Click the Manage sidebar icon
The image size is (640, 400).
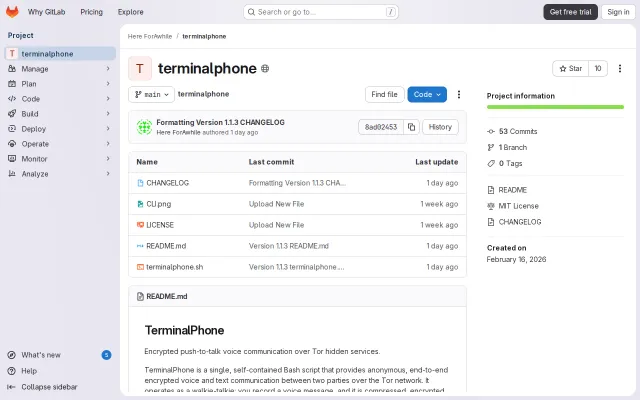click(x=12, y=69)
